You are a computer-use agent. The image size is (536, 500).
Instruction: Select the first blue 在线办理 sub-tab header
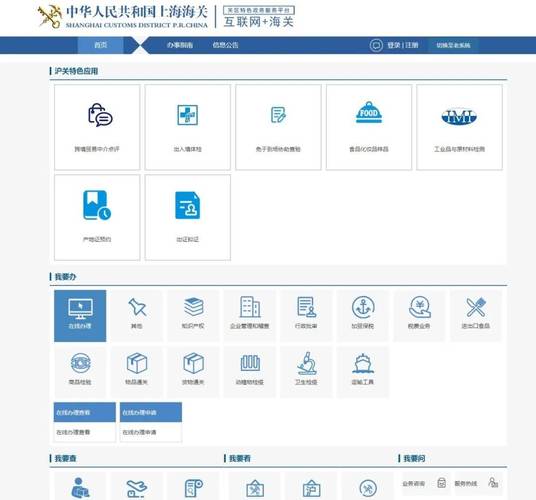pos(85,413)
